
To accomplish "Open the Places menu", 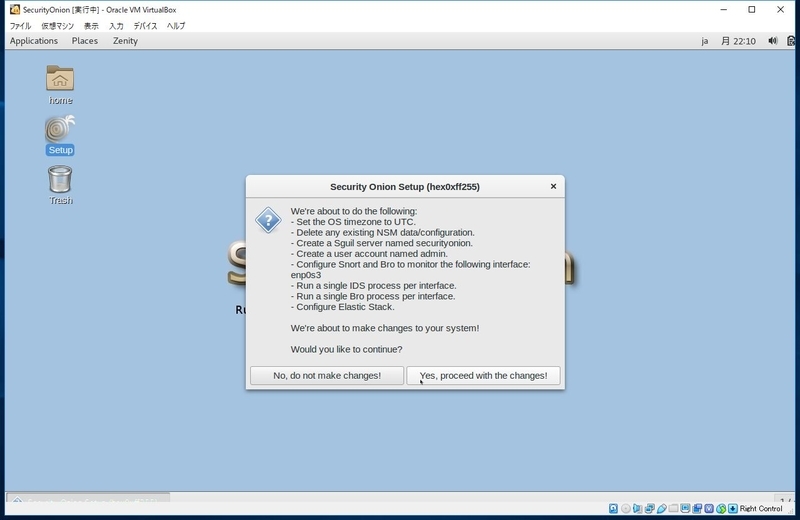I will tap(85, 41).
